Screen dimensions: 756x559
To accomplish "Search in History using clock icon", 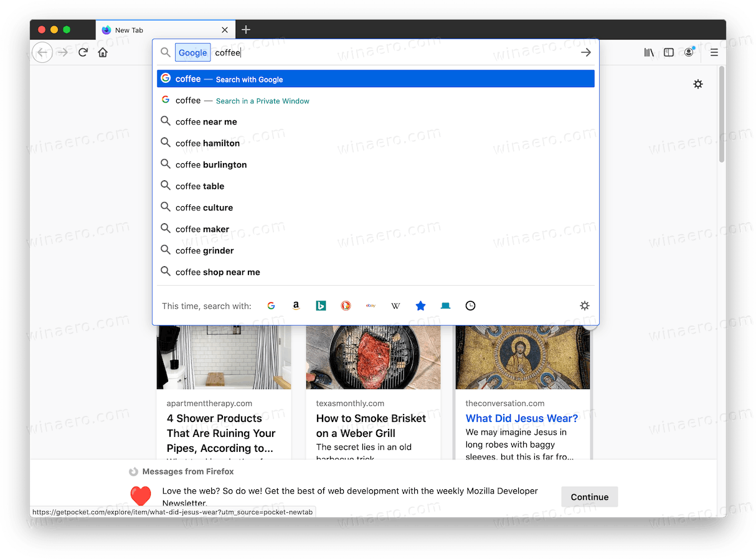I will [470, 306].
